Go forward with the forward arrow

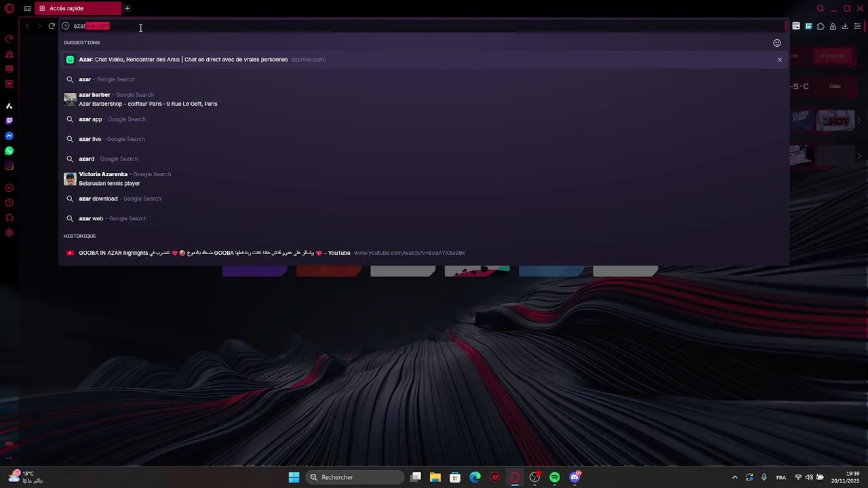tap(39, 26)
